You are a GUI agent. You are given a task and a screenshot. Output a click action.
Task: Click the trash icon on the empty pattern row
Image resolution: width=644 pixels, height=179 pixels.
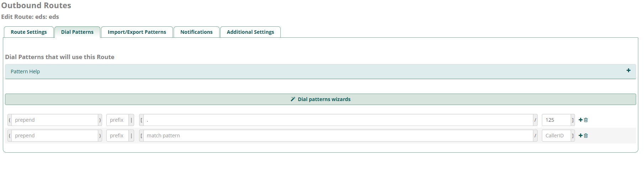click(x=586, y=136)
